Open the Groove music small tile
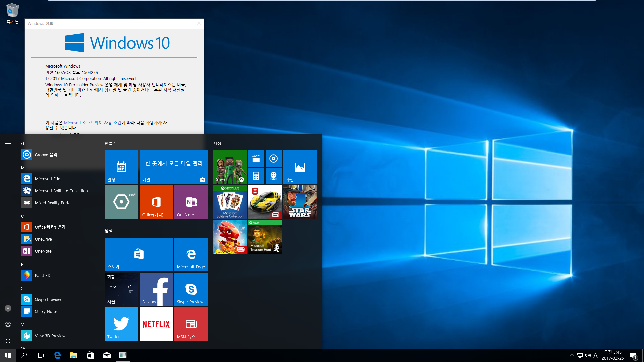Screen dimensions: 644x362 click(274, 159)
